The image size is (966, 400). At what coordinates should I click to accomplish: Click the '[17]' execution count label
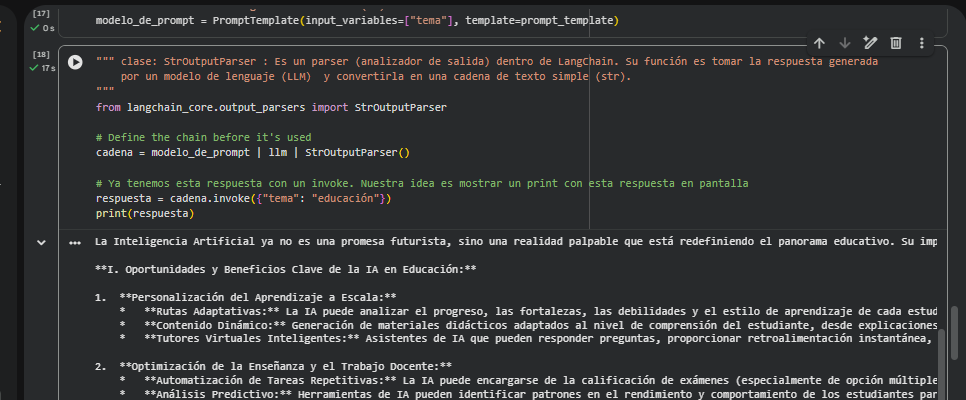(41, 13)
